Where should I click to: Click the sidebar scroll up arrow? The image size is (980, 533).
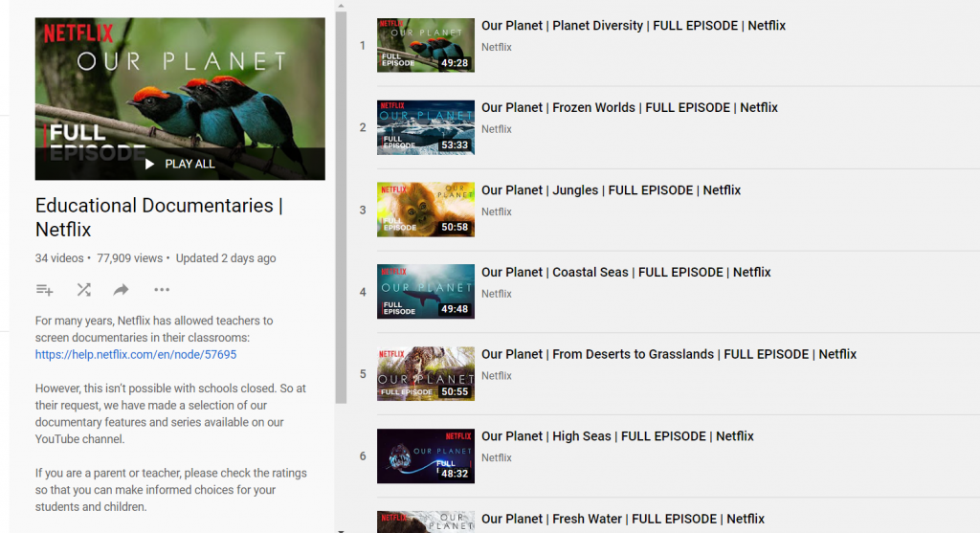coord(341,6)
